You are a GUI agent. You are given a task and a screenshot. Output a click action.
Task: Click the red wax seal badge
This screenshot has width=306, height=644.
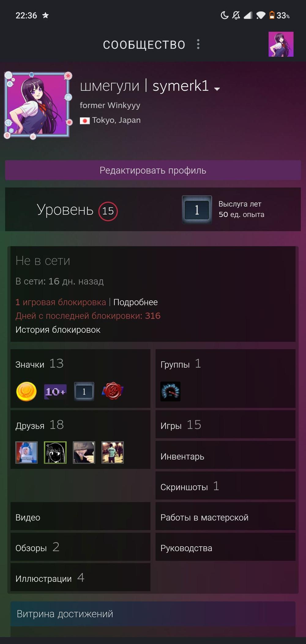pyautogui.click(x=113, y=391)
